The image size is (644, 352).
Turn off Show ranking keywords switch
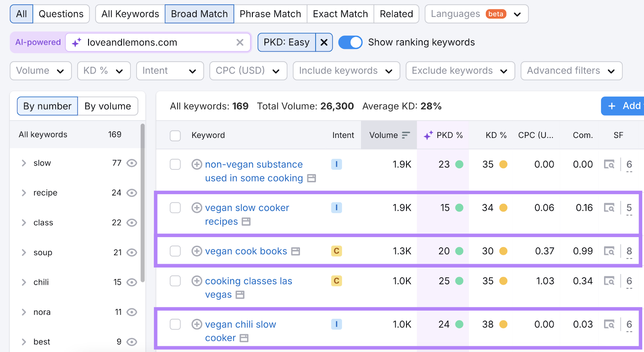click(x=350, y=42)
